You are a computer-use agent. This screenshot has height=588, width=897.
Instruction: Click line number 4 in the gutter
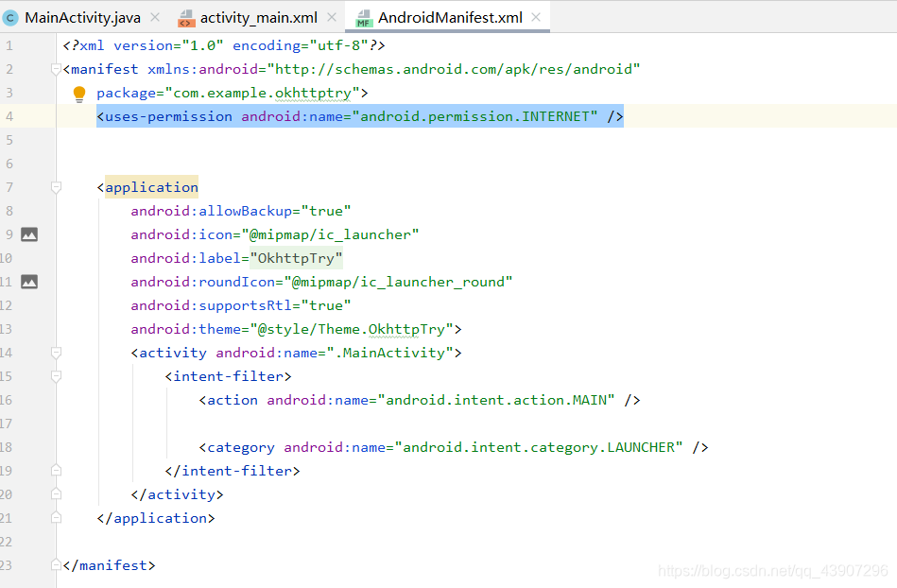coord(9,116)
